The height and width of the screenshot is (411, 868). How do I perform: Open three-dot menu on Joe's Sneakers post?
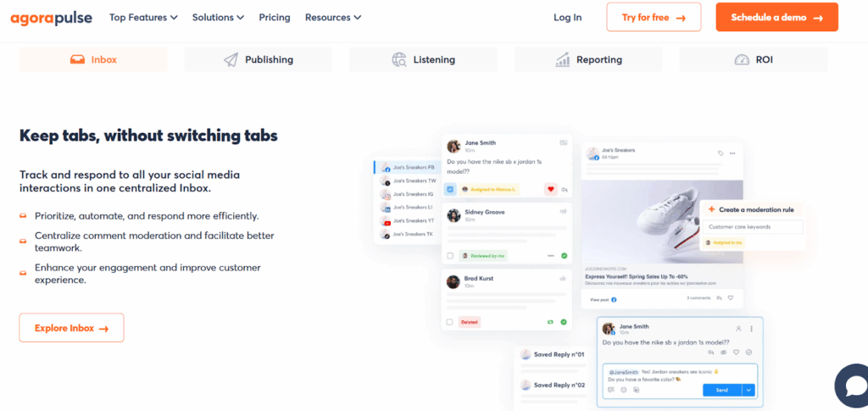[732, 153]
